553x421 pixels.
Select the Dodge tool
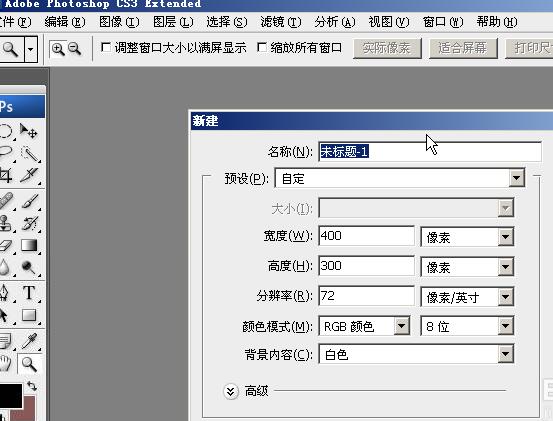click(x=29, y=267)
